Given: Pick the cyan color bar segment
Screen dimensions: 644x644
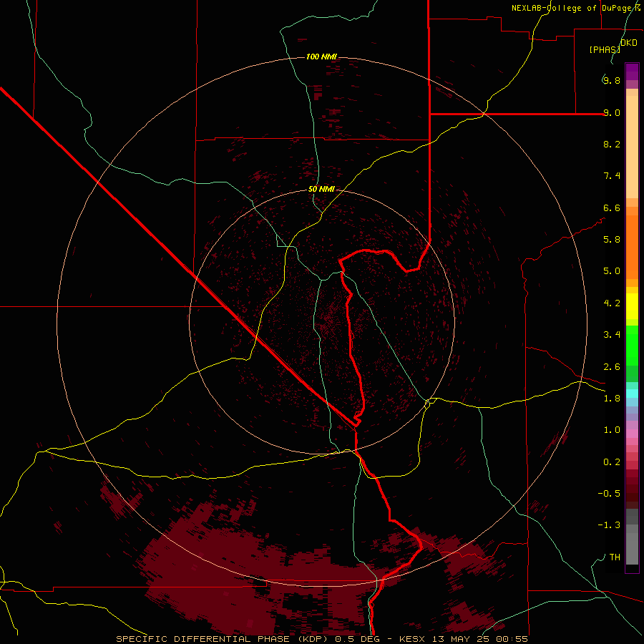Looking at the screenshot, I should tap(632, 394).
